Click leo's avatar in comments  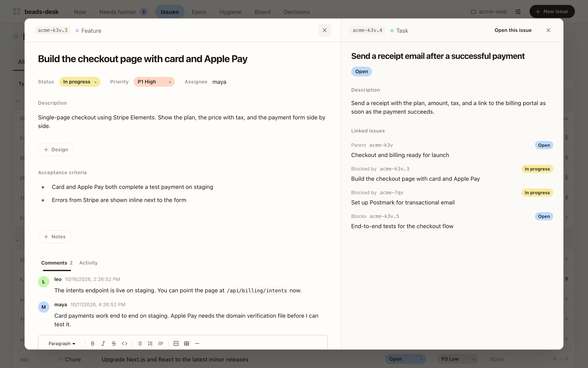[44, 282]
